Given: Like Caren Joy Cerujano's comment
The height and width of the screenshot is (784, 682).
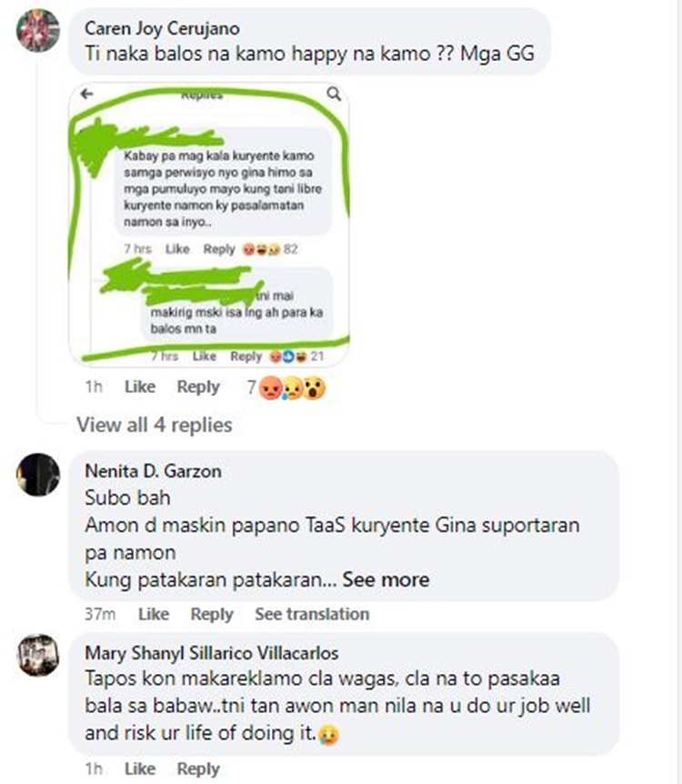Looking at the screenshot, I should point(140,387).
